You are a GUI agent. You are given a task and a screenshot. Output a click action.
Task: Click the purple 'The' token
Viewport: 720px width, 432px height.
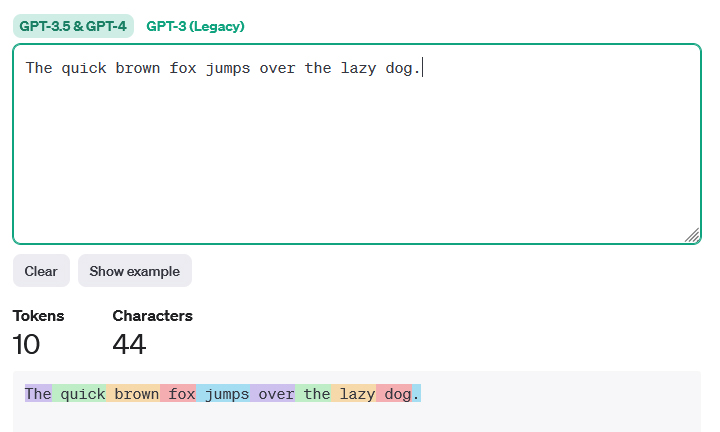pos(38,393)
